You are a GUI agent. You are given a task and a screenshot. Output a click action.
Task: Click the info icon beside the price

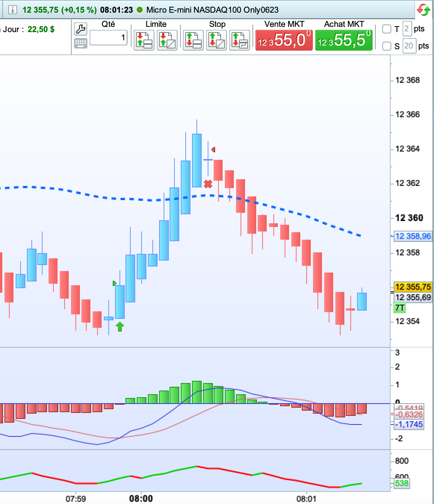point(12,10)
